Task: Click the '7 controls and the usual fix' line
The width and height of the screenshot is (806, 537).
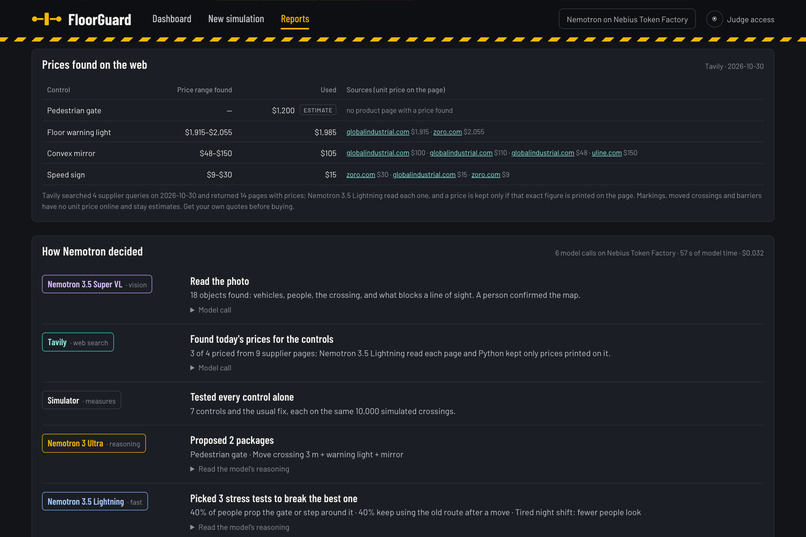Action: pyautogui.click(x=322, y=411)
